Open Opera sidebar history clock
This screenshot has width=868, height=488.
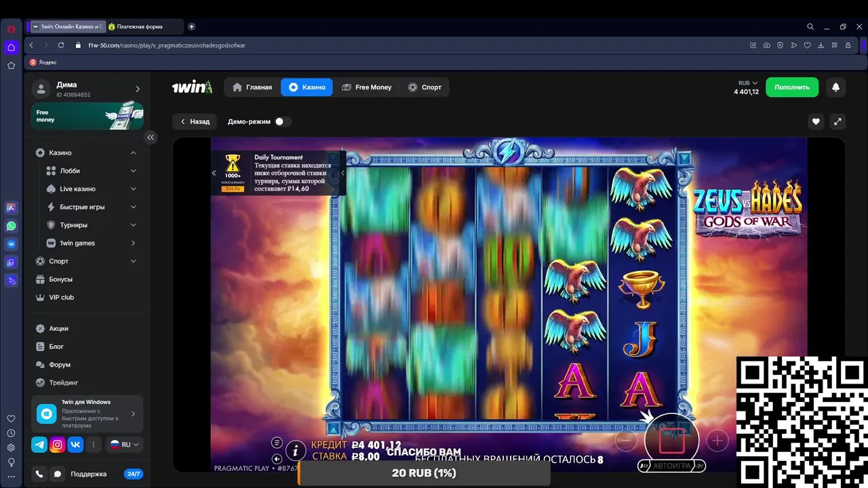click(x=11, y=433)
